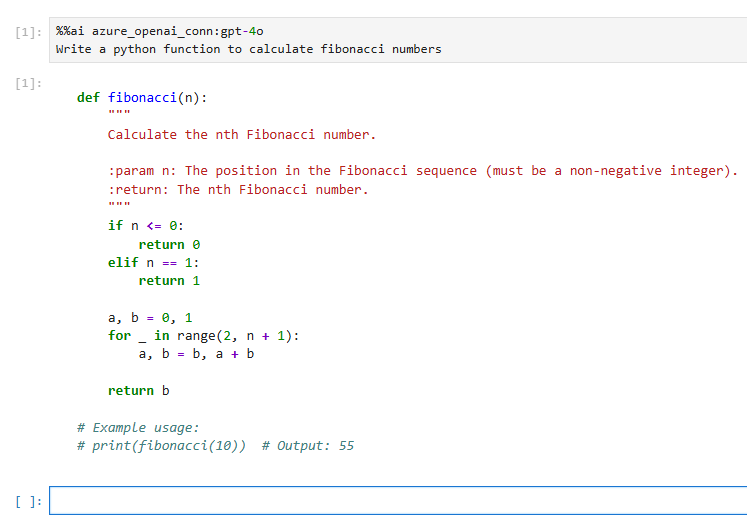Click the "if n <= 0:" statement
Image resolution: width=747 pixels, height=519 pixels.
click(145, 226)
